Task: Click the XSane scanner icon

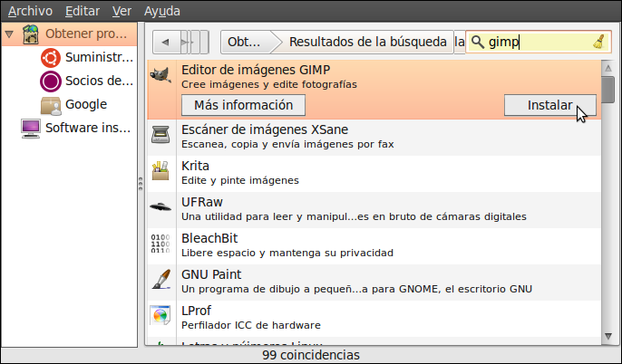Action: (160, 136)
